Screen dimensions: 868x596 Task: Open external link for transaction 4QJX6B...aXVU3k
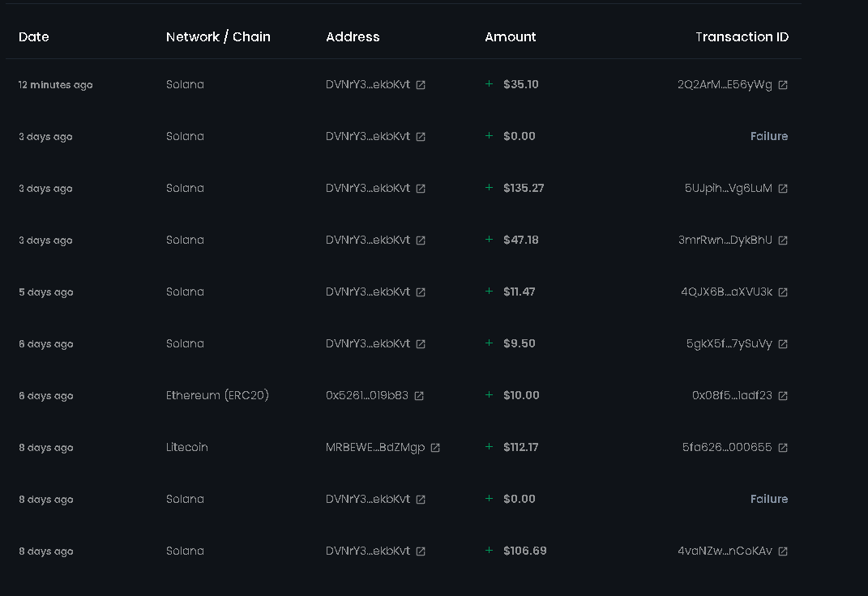pyautogui.click(x=783, y=292)
